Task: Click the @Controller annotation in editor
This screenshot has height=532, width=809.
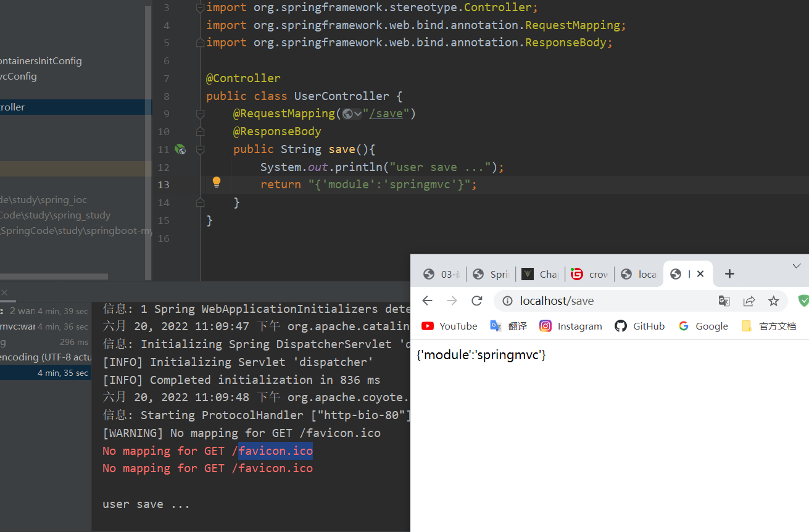Action: coord(243,78)
